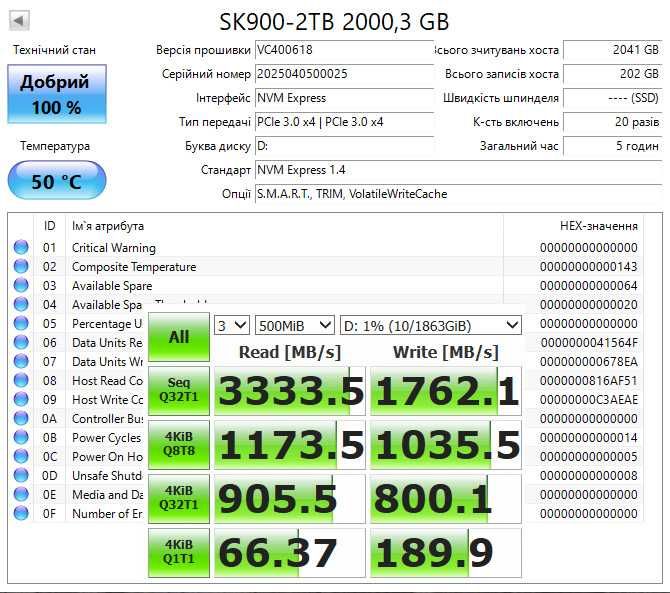The width and height of the screenshot is (670, 593).
Task: Click the status circle for attribute ID 09
Action: click(x=21, y=399)
